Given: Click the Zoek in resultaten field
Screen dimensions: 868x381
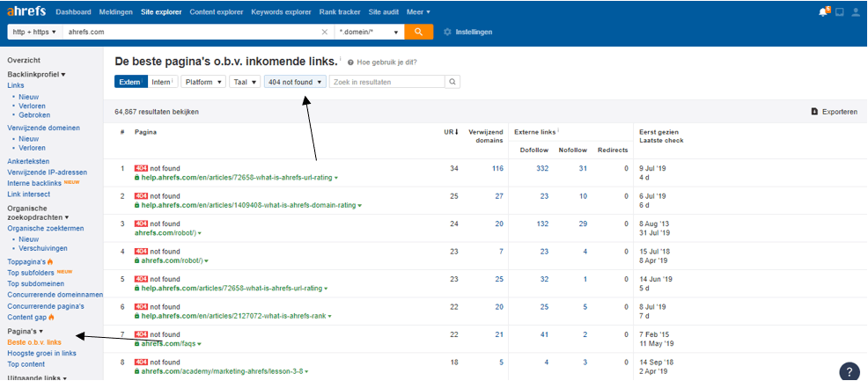Looking at the screenshot, I should [x=386, y=82].
